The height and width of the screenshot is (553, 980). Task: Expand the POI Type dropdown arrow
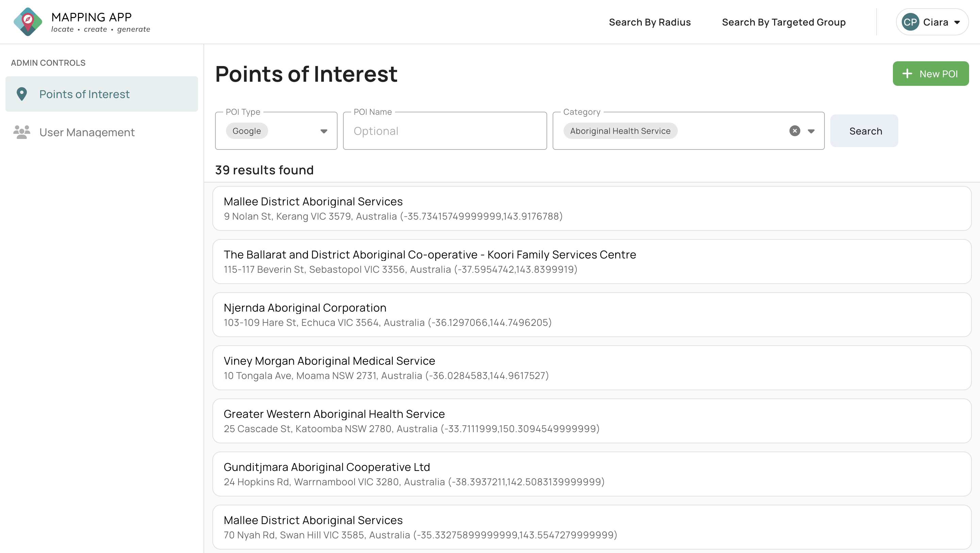tap(323, 131)
